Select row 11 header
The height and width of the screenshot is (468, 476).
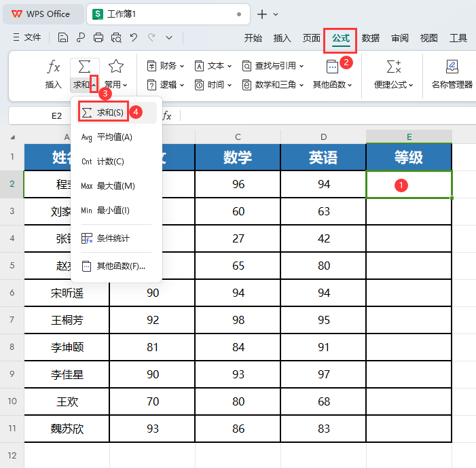(12, 429)
